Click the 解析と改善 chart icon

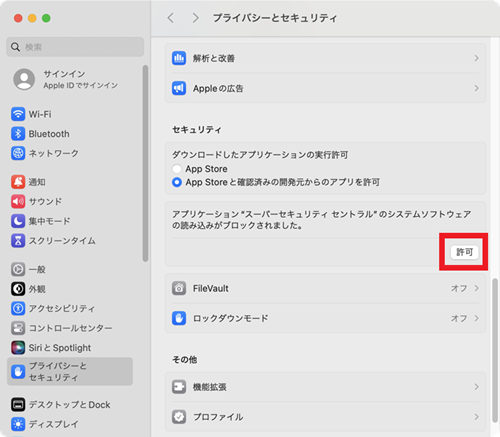coord(179,58)
